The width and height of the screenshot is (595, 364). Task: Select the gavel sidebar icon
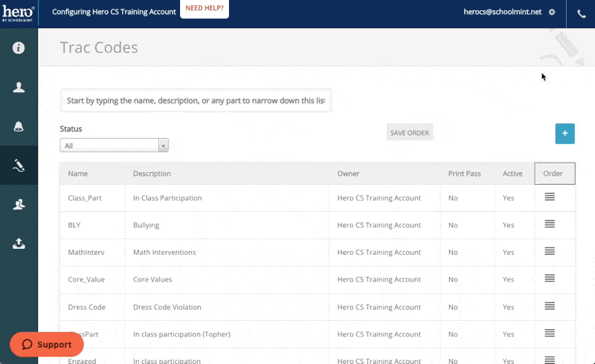pos(19,165)
